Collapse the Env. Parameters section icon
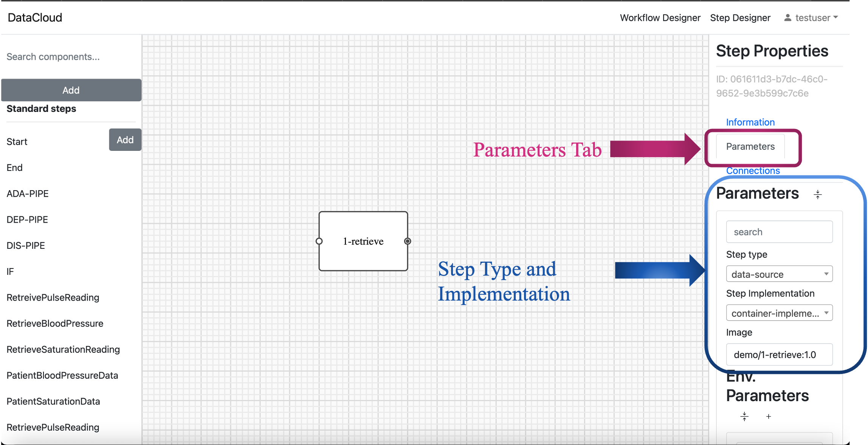Screen dimensions: 868x445 click(744, 417)
